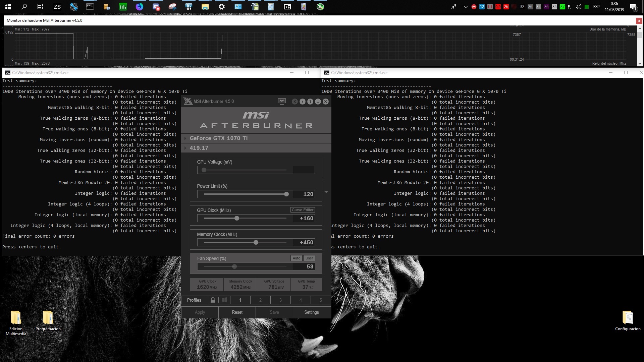Screen dimensions: 644x362
Task: Click the ZS taskbar icon
Action: 57,6
